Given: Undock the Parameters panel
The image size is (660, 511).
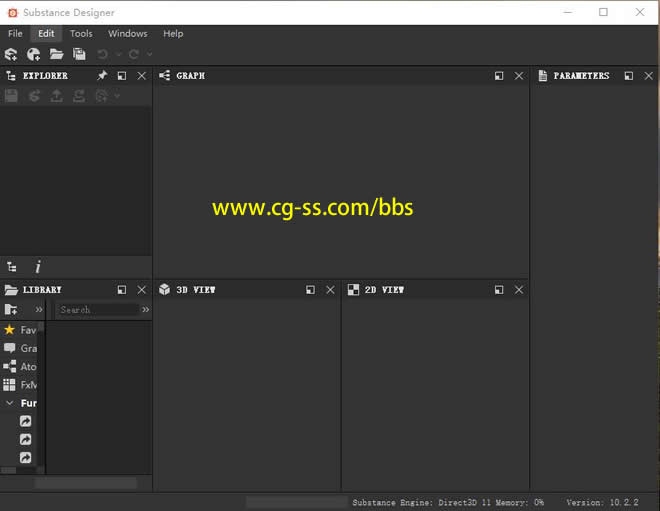Looking at the screenshot, I should coord(628,76).
